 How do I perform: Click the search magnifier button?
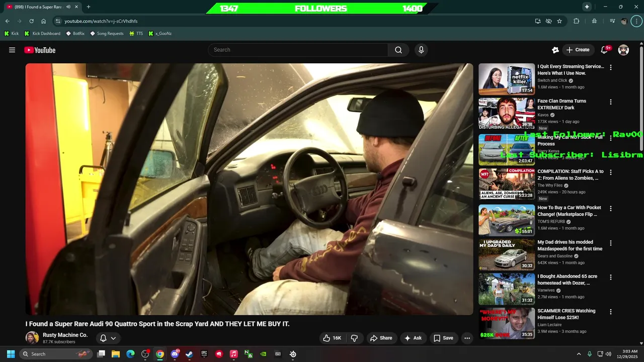coord(398,50)
